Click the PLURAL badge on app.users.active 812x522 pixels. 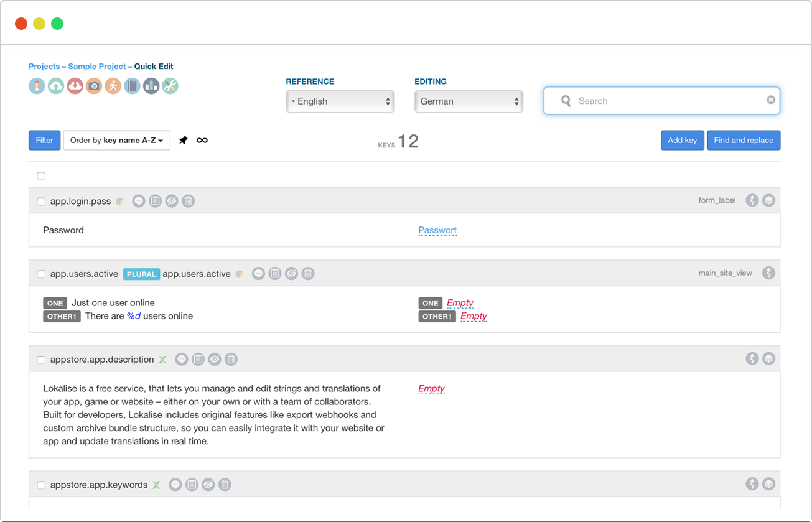point(141,274)
